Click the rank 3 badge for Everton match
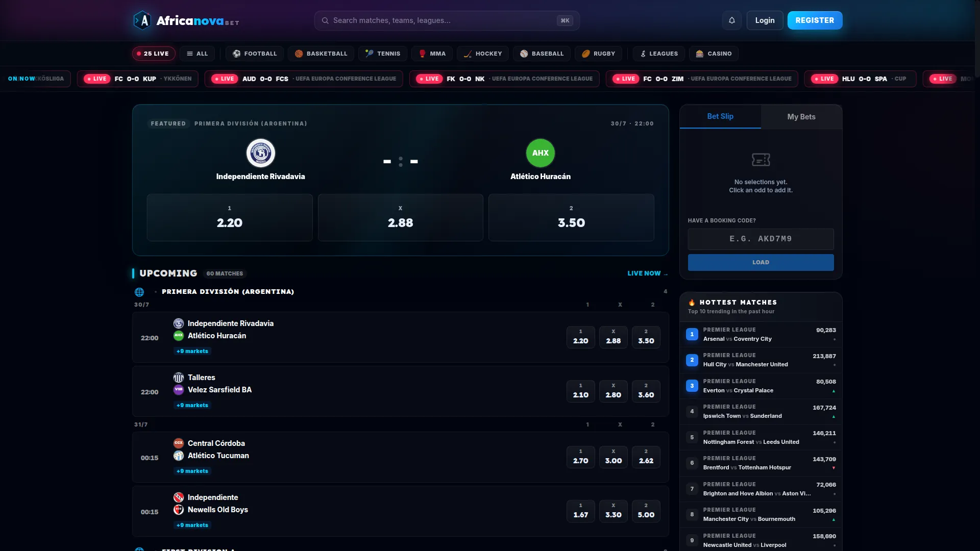Screen dimensions: 980x551 692,386
